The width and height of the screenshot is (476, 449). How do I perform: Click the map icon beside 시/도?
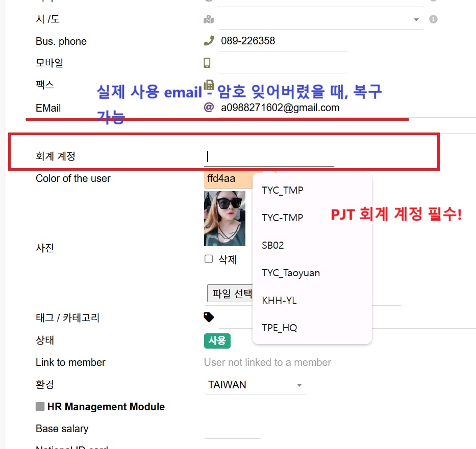click(209, 19)
